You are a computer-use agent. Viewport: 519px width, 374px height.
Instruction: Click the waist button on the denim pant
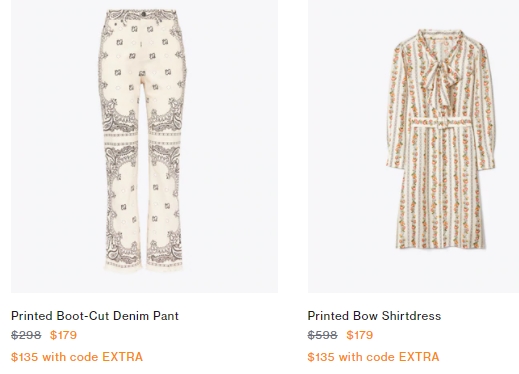click(x=144, y=14)
